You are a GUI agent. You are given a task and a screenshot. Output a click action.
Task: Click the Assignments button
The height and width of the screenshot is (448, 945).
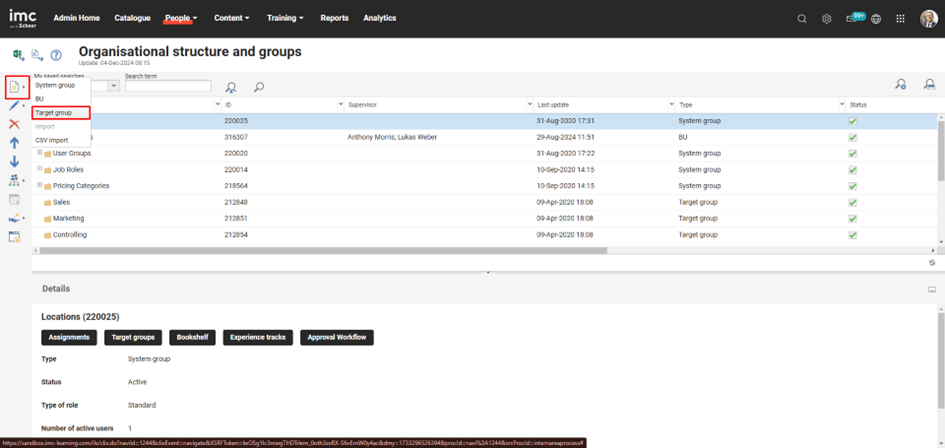70,337
